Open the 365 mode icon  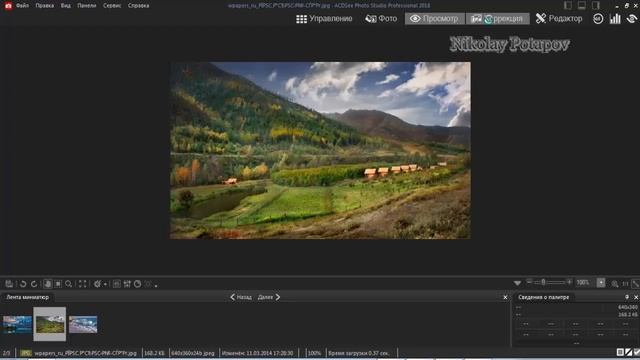click(598, 19)
